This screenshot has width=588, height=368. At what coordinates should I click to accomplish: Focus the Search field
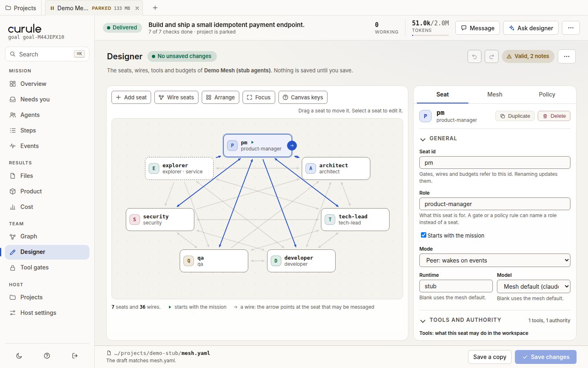tap(47, 54)
